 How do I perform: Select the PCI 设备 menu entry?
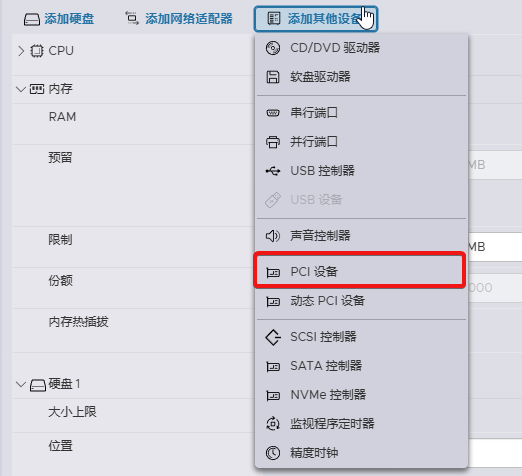(359, 271)
